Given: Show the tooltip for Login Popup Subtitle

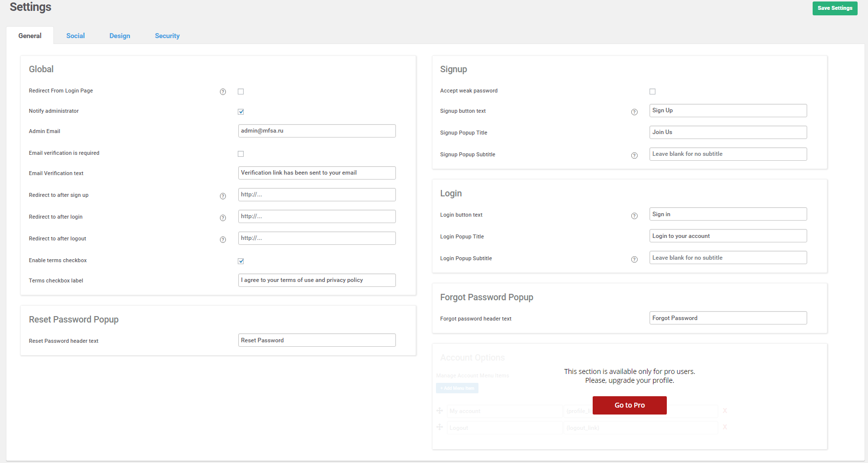Looking at the screenshot, I should point(635,259).
